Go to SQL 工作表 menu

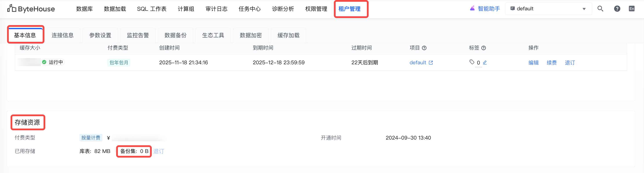click(152, 9)
